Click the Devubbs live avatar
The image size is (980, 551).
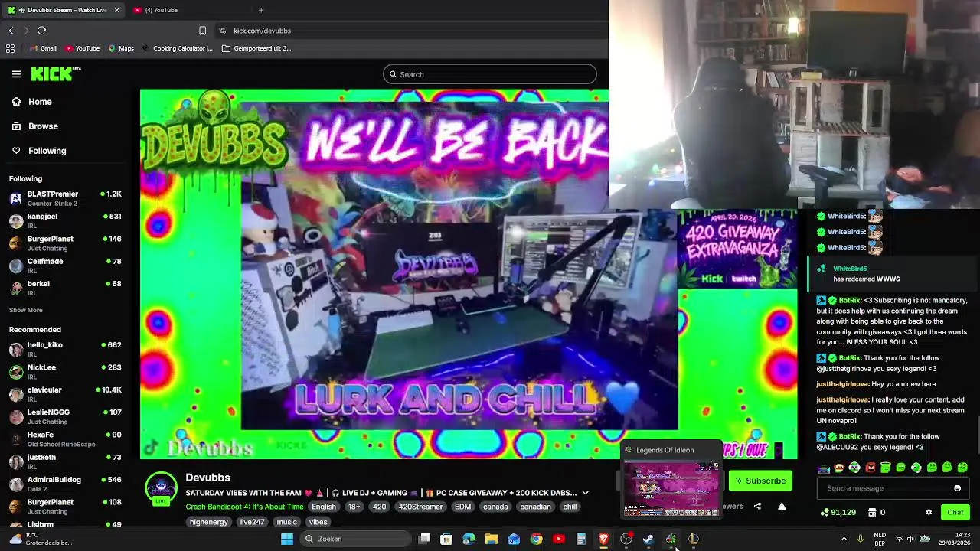(x=161, y=489)
